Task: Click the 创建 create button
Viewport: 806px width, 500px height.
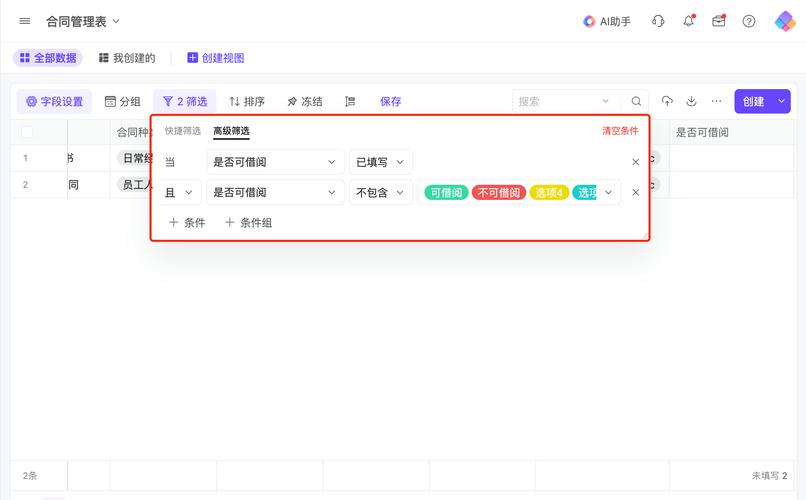Action: click(754, 101)
